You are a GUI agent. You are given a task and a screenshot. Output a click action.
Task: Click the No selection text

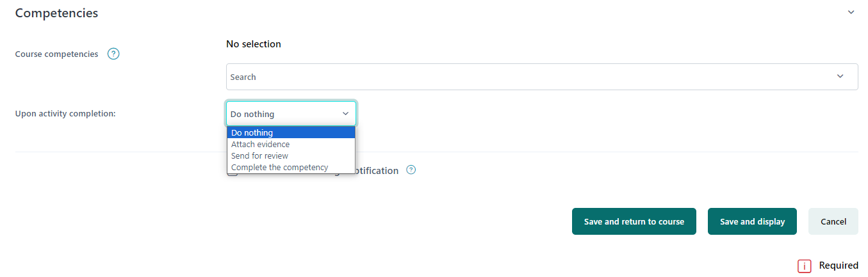[x=254, y=44]
